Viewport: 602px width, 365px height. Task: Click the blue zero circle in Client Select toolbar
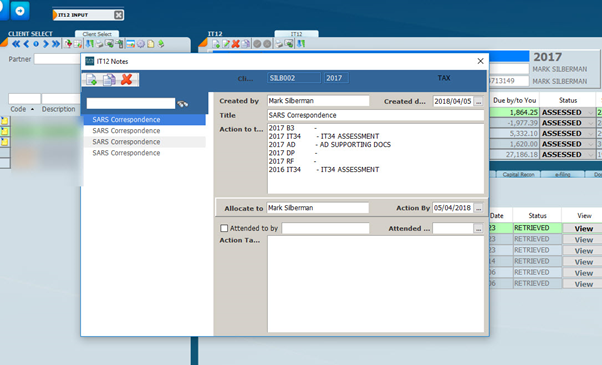tap(36, 44)
